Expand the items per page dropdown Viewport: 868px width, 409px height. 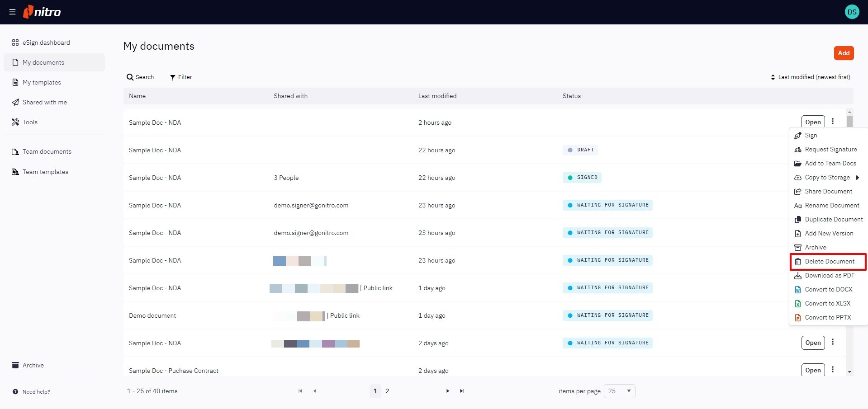[x=619, y=391]
